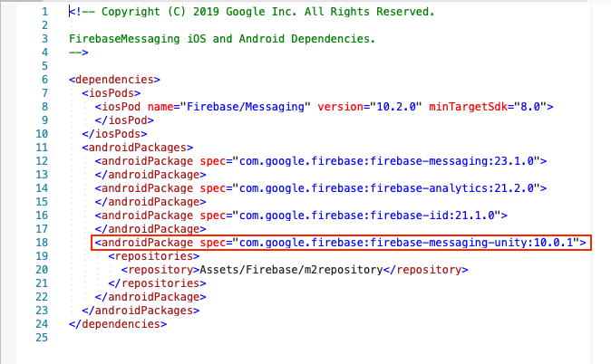This screenshot has width=611, height=364.
Task: Select line number 3 in gutter
Action: point(44,39)
